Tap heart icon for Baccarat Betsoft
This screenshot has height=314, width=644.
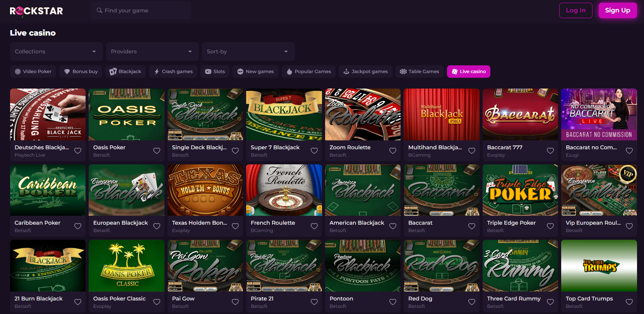coord(472,226)
